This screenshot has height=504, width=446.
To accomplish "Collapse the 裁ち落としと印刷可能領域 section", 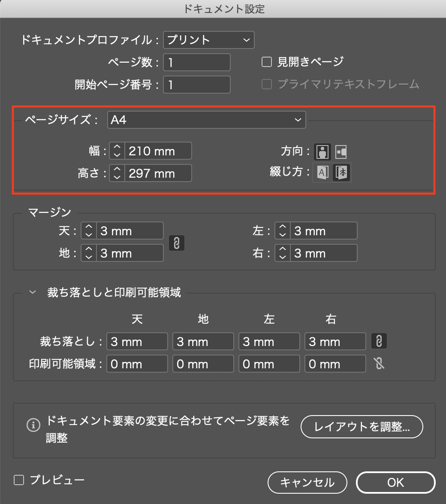I will (32, 293).
